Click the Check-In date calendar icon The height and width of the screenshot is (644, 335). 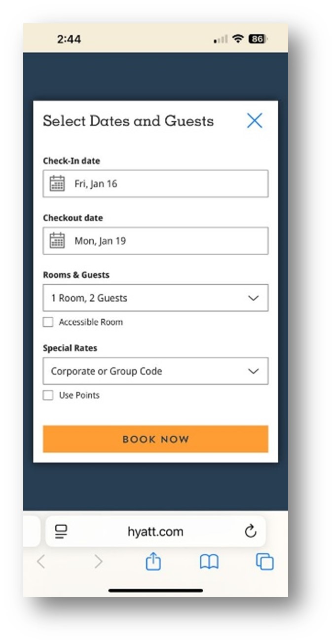pyautogui.click(x=57, y=184)
